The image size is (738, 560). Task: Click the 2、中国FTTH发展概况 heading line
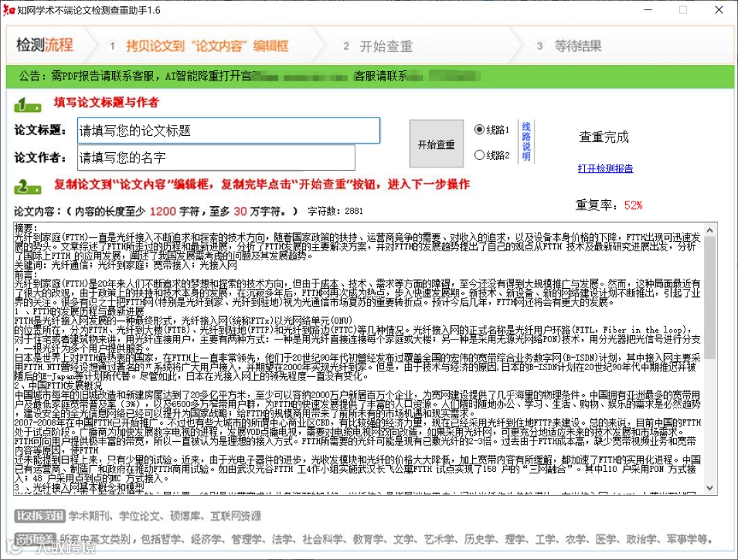[58, 386]
